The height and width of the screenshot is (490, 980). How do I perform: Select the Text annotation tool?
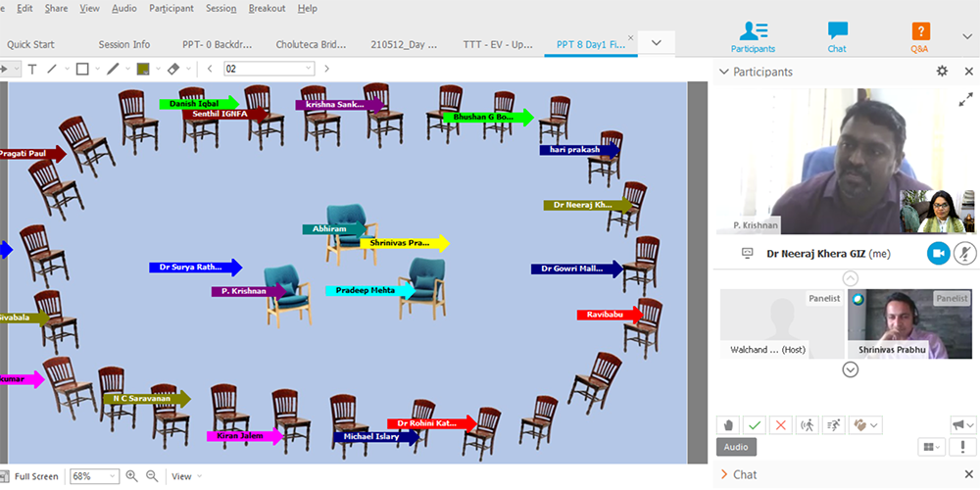[31, 69]
